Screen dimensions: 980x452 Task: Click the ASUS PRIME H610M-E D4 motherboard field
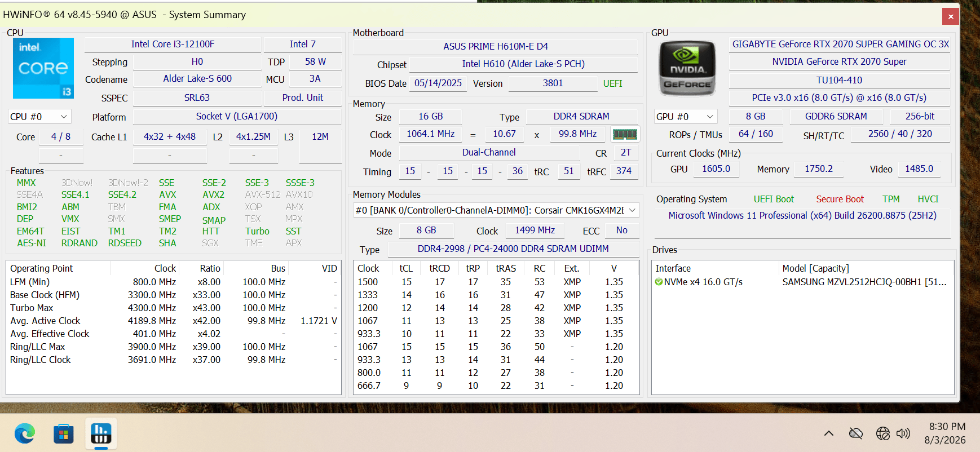[495, 46]
